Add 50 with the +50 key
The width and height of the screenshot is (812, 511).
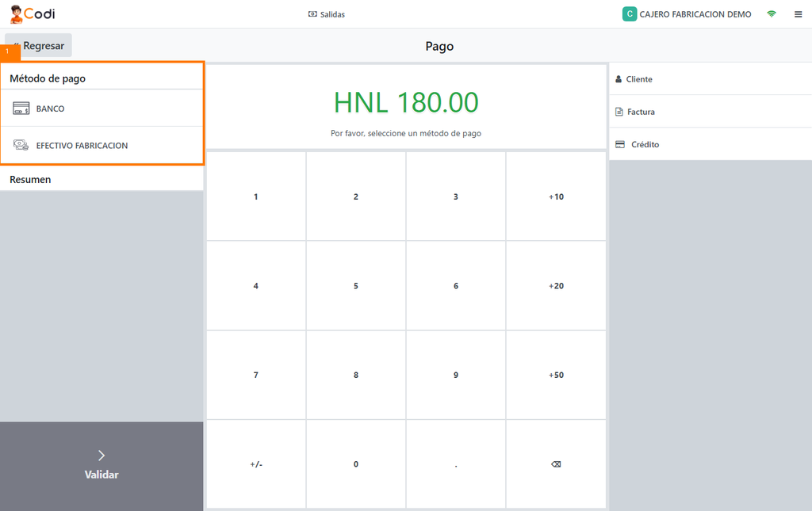click(556, 375)
